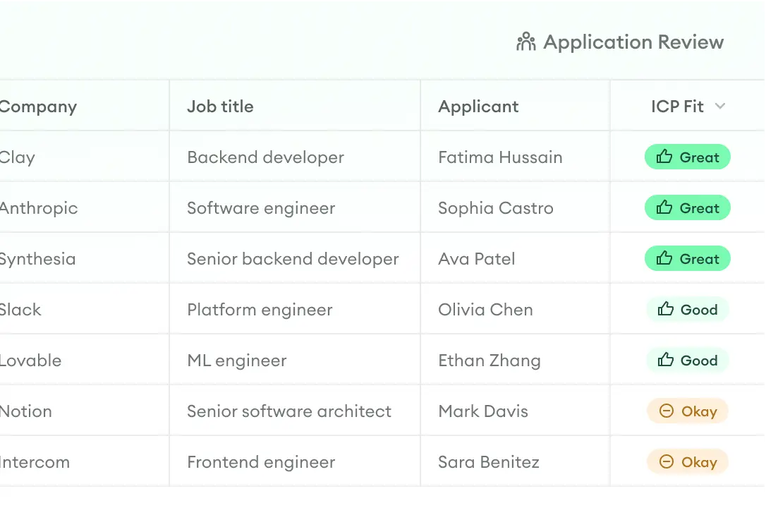Select the Anthropic company cell

point(39,208)
